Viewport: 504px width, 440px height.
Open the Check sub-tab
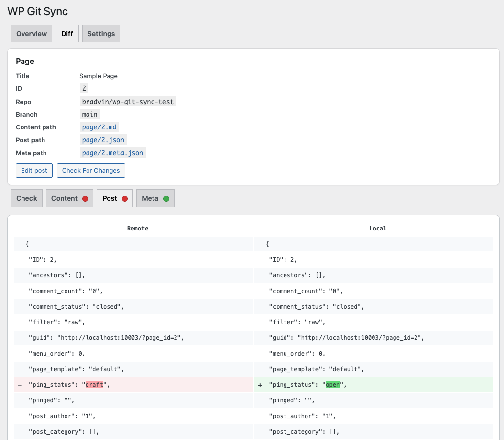[x=27, y=198]
